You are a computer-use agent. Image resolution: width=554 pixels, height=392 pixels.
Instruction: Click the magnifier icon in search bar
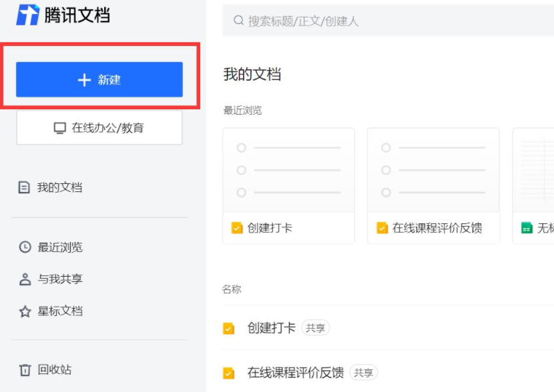pyautogui.click(x=237, y=21)
